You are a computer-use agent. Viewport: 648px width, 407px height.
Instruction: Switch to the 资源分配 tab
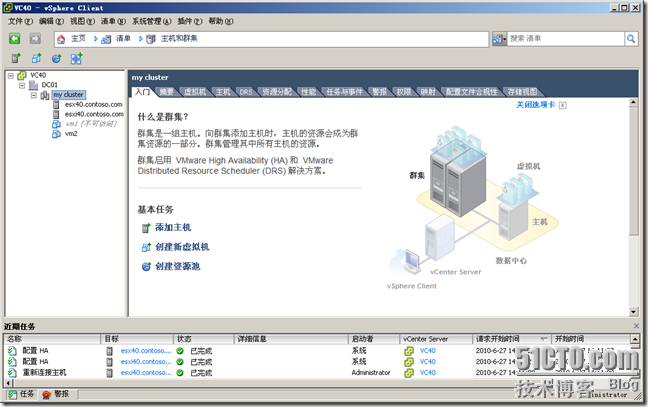tap(277, 92)
